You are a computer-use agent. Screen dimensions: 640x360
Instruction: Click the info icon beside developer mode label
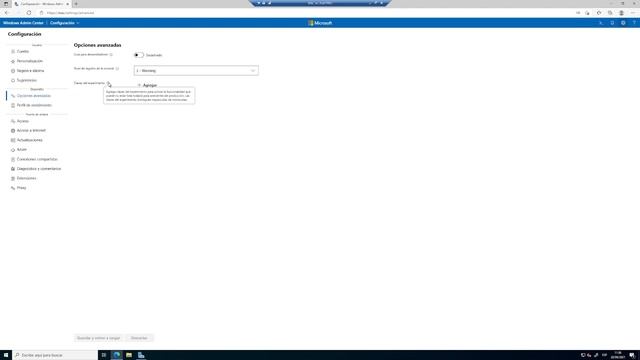coord(111,54)
